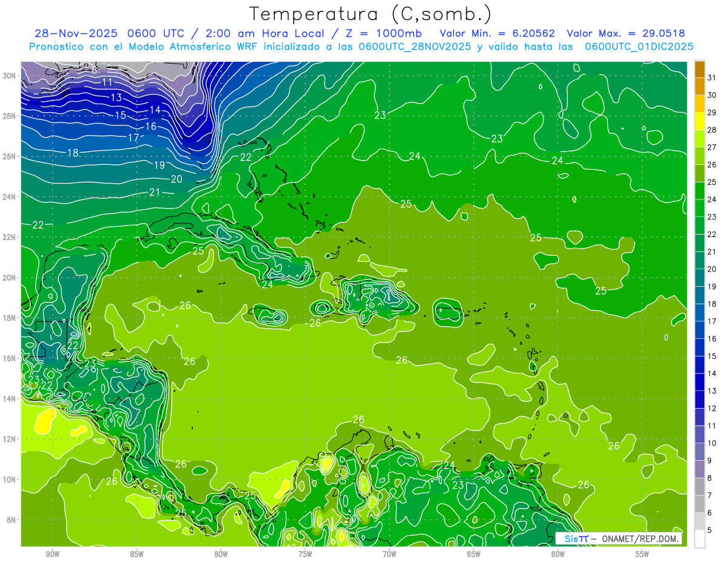The image size is (728, 562).
Task: Click the 24N latitude axis label
Action: point(9,196)
